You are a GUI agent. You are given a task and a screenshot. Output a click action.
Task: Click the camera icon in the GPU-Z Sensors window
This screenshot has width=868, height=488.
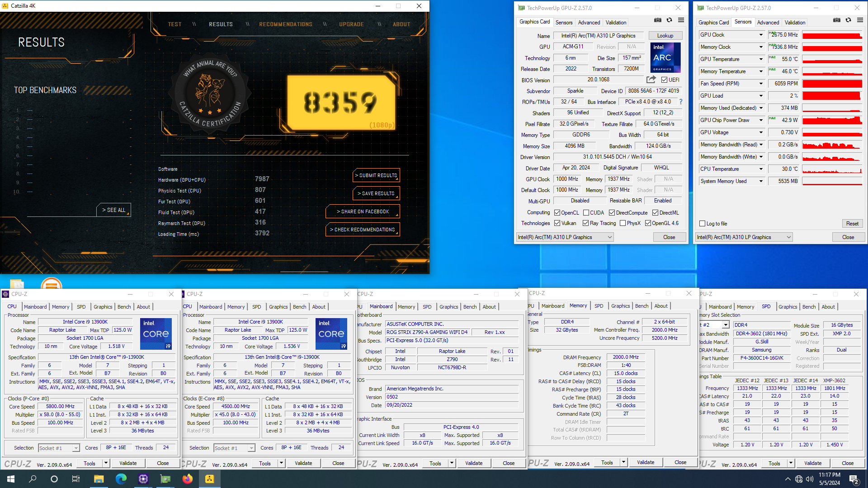pos(837,20)
